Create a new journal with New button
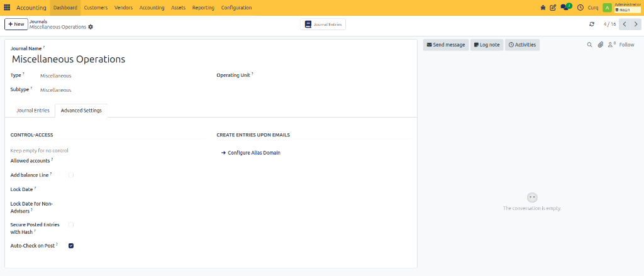Screen dimensions: 644x276 click(x=16, y=25)
